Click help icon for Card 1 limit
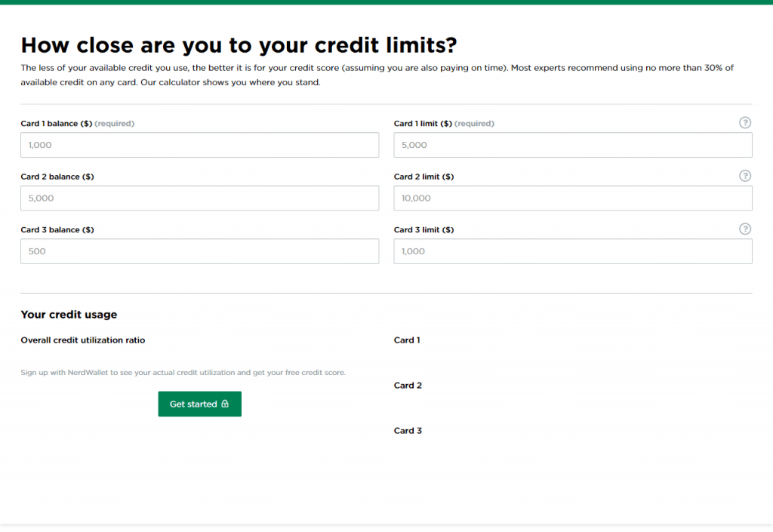The image size is (773, 532). pyautogui.click(x=745, y=123)
